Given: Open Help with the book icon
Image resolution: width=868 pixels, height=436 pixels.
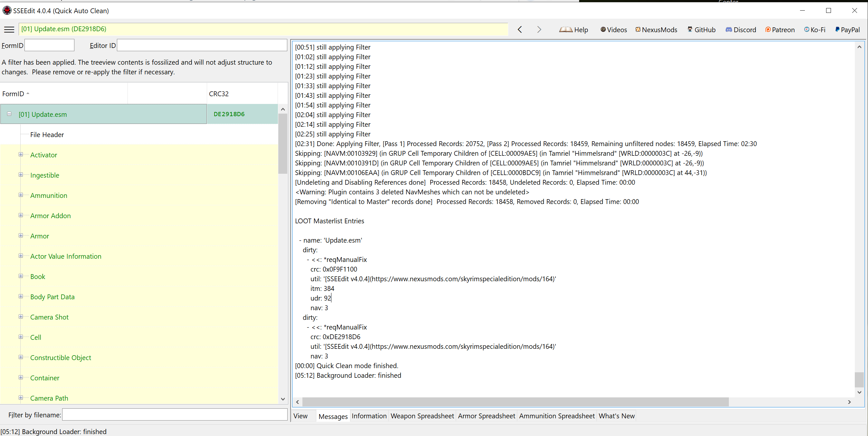Looking at the screenshot, I should [574, 30].
